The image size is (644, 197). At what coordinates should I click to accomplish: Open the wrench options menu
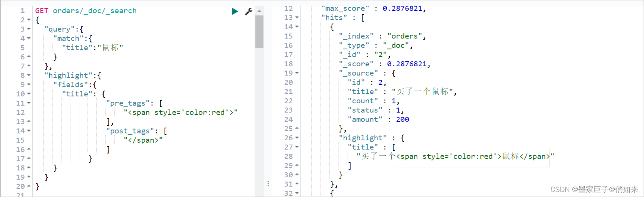click(249, 11)
